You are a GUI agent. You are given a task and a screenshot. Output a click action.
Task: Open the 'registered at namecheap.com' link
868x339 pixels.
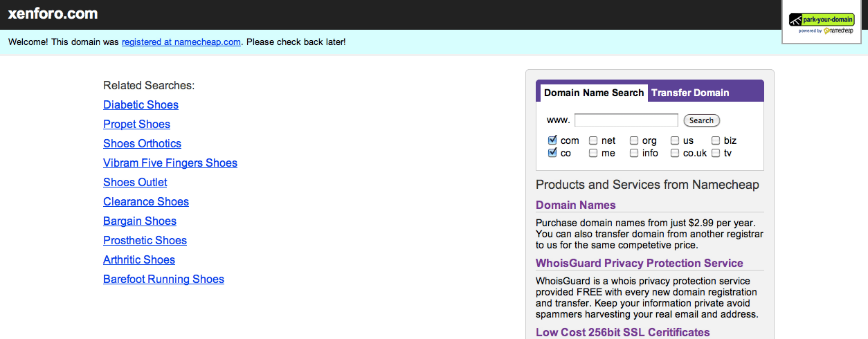click(x=181, y=42)
